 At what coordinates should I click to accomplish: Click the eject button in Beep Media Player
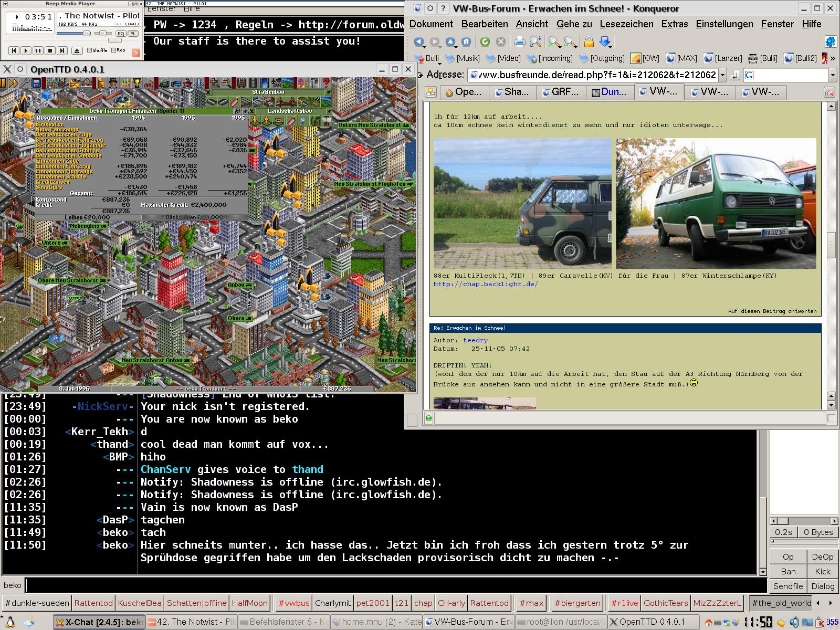click(x=77, y=50)
